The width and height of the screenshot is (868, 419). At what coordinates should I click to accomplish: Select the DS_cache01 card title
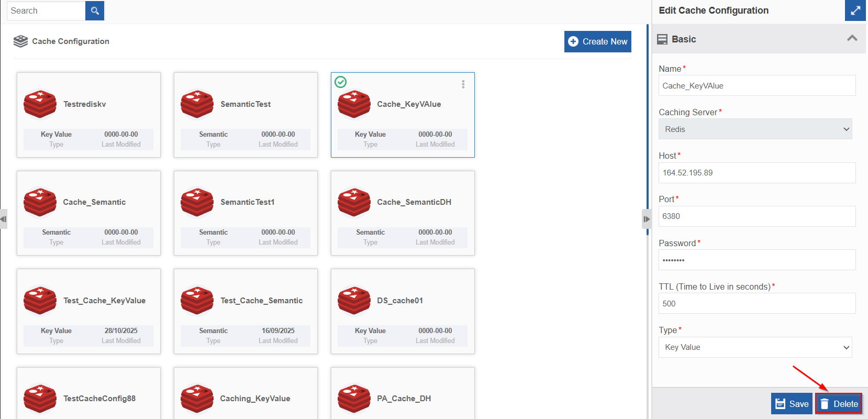pos(400,301)
